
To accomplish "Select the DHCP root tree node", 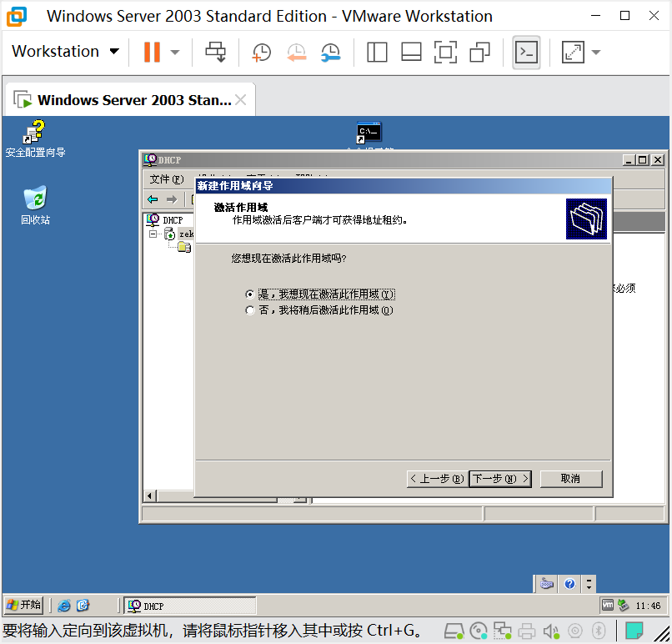I will pyautogui.click(x=165, y=220).
